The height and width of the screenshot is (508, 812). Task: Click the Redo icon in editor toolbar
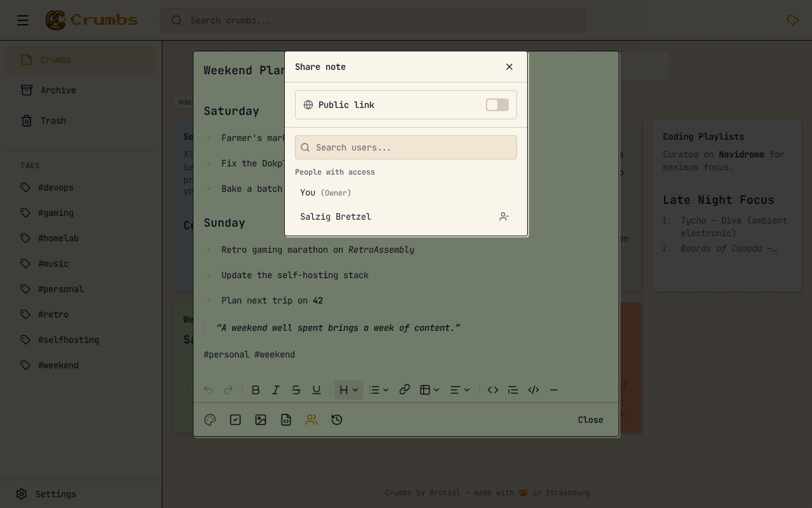click(228, 390)
